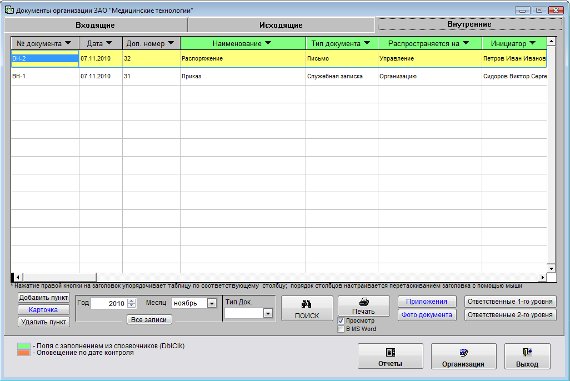Select the ВН-2 document number cell
This screenshot has height=381, width=570.
pyautogui.click(x=45, y=59)
